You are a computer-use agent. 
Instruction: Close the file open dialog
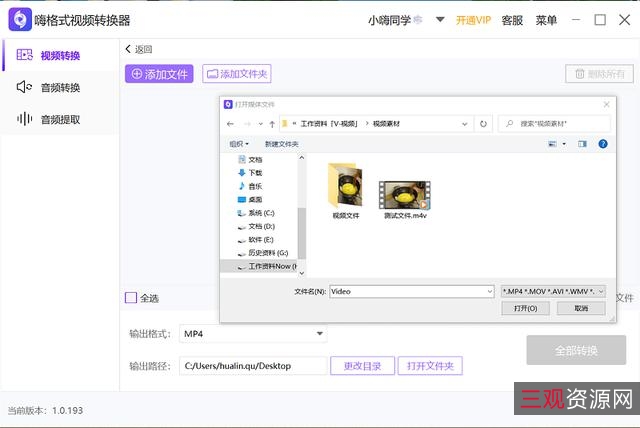coord(607,104)
